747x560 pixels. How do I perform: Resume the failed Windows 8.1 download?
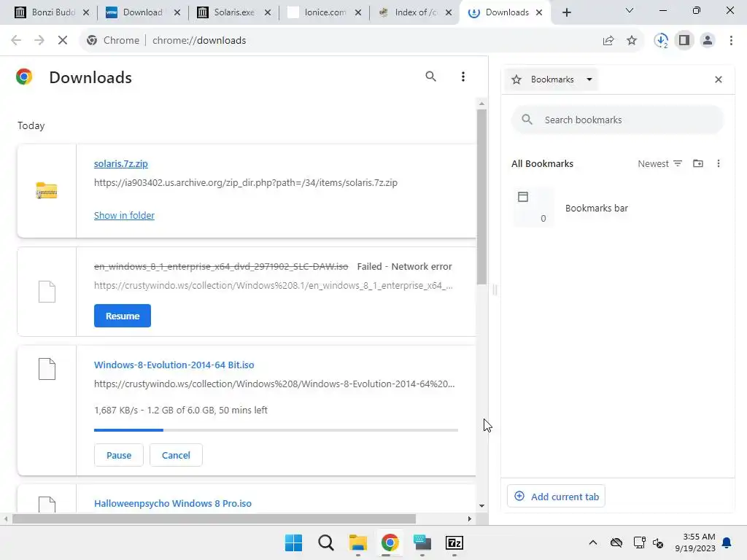(123, 316)
